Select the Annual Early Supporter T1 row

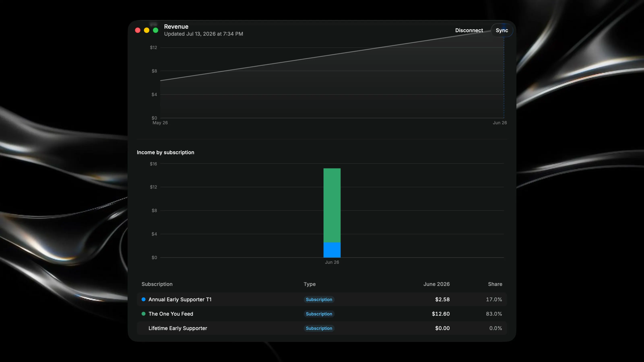click(322, 299)
